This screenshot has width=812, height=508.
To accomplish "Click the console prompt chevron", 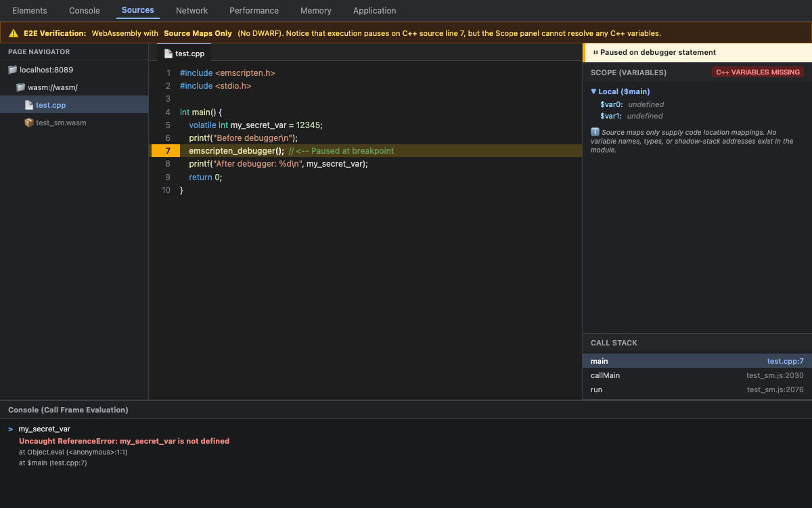I will pyautogui.click(x=11, y=429).
